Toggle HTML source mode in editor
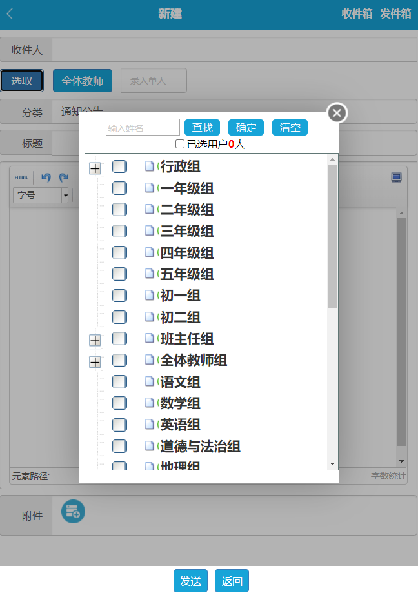 coord(21,177)
